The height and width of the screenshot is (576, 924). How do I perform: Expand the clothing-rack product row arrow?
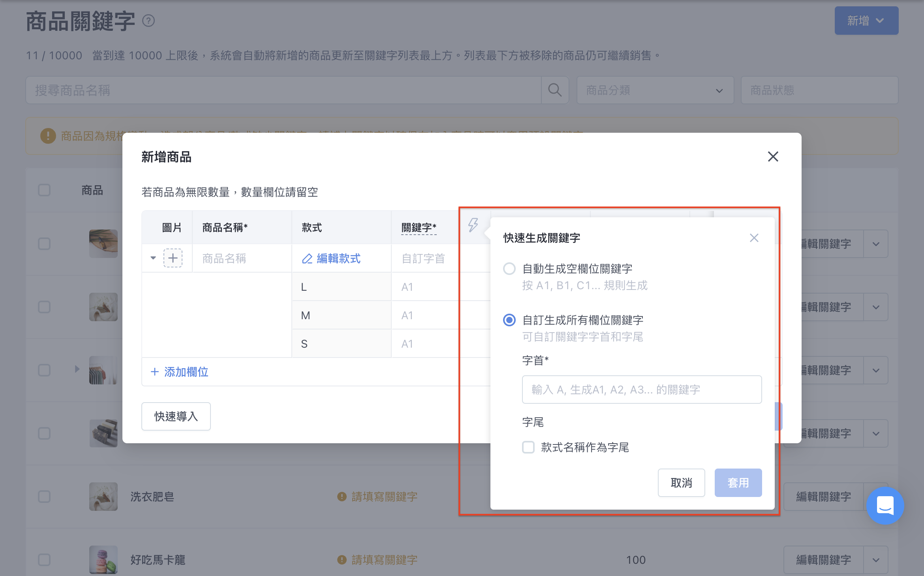coord(77,369)
